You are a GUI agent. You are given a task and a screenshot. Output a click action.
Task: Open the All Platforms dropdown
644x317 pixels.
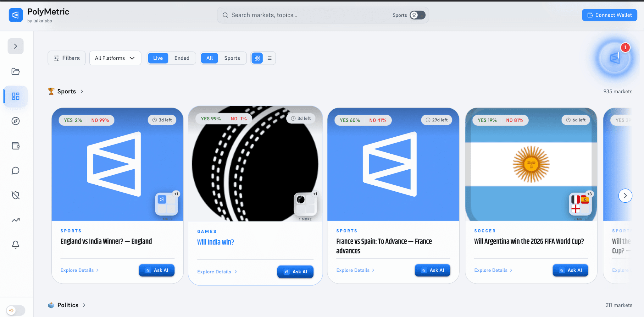pyautogui.click(x=115, y=58)
